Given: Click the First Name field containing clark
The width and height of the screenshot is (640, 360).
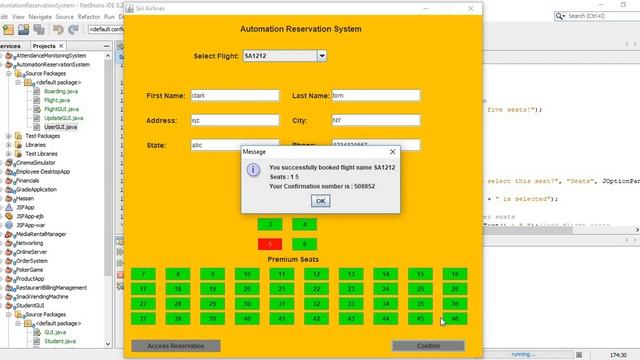Looking at the screenshot, I should [235, 96].
